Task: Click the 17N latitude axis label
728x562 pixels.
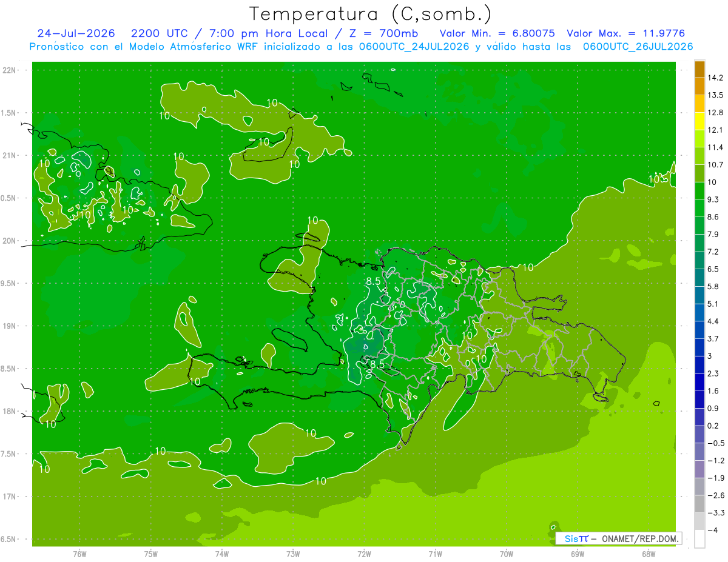Action: (x=10, y=497)
